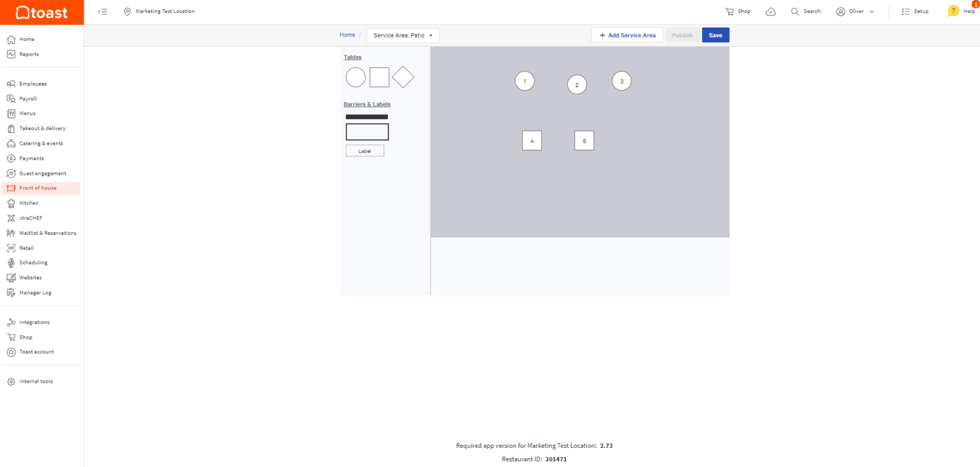Viewport: 980px width, 467px height.
Task: Collapse the left navigation sidebar
Action: tap(103, 11)
